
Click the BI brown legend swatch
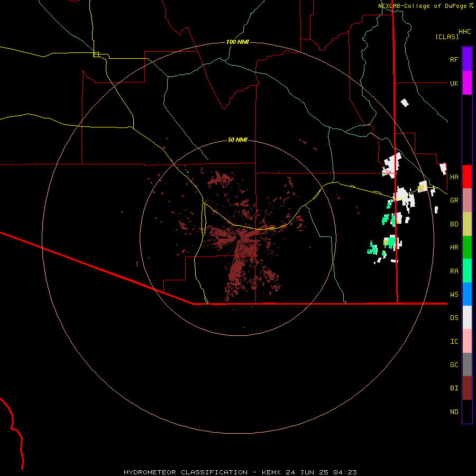pyautogui.click(x=467, y=388)
